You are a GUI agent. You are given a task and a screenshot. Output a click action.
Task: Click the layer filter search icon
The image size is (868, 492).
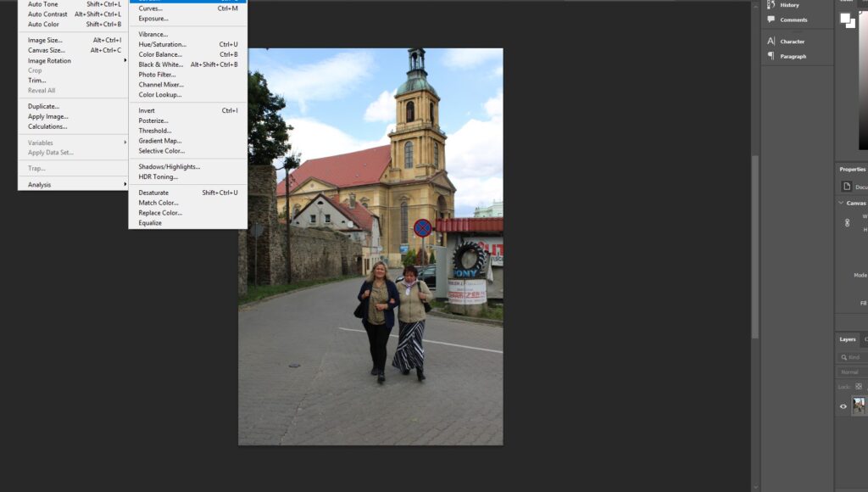(843, 357)
